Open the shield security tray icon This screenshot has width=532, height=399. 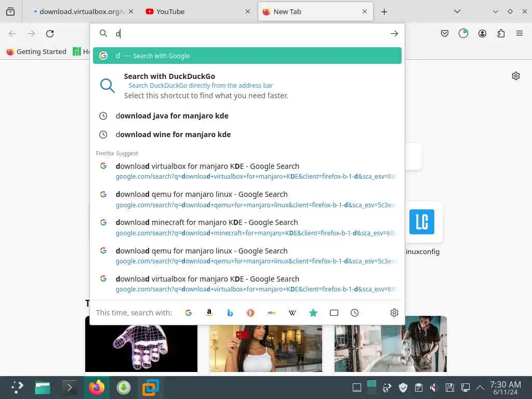click(x=403, y=388)
